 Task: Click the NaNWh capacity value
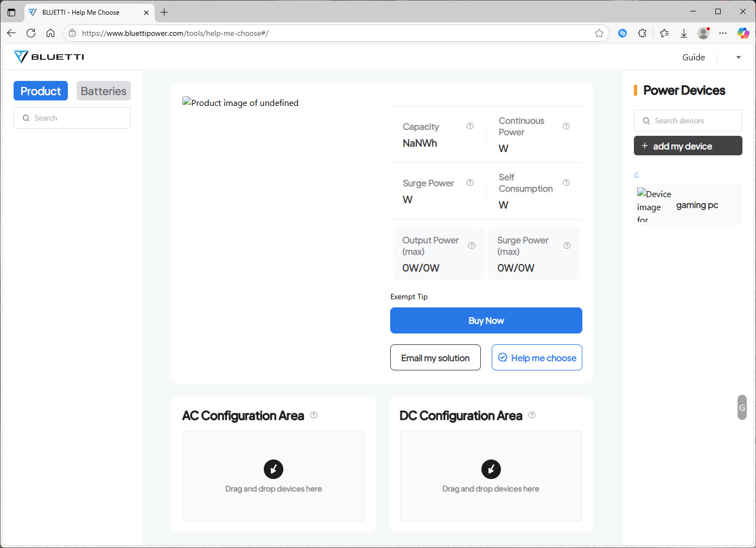[420, 143]
